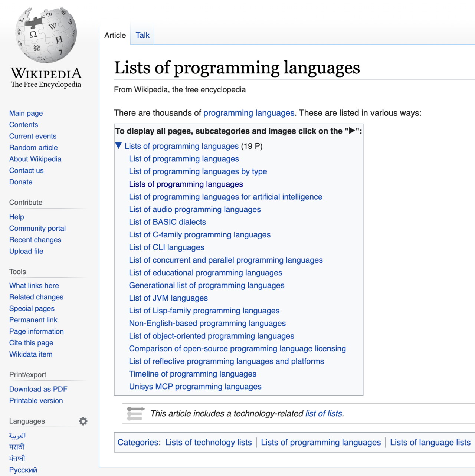Open Generational list of programming languages
The height and width of the screenshot is (476, 475).
click(x=207, y=285)
